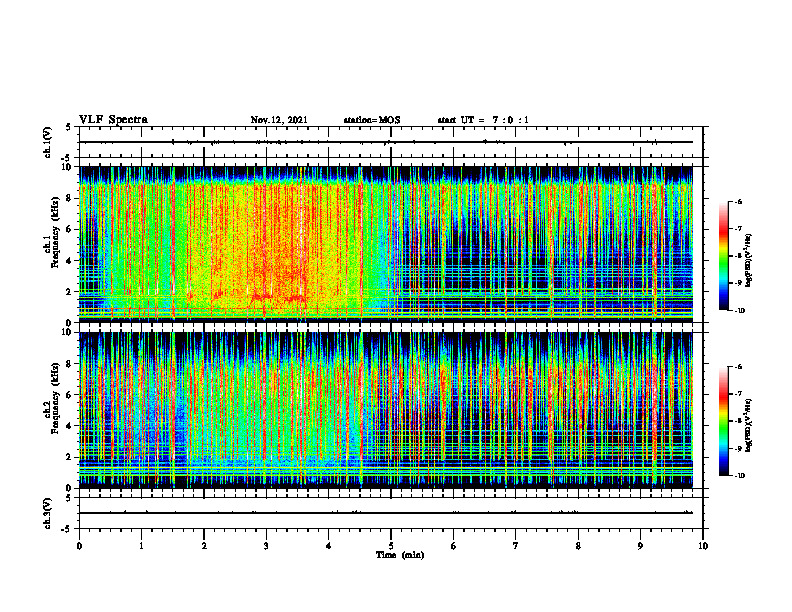
Task: Click the "ch.1(V)" waveform axis label
Action: click(48, 142)
